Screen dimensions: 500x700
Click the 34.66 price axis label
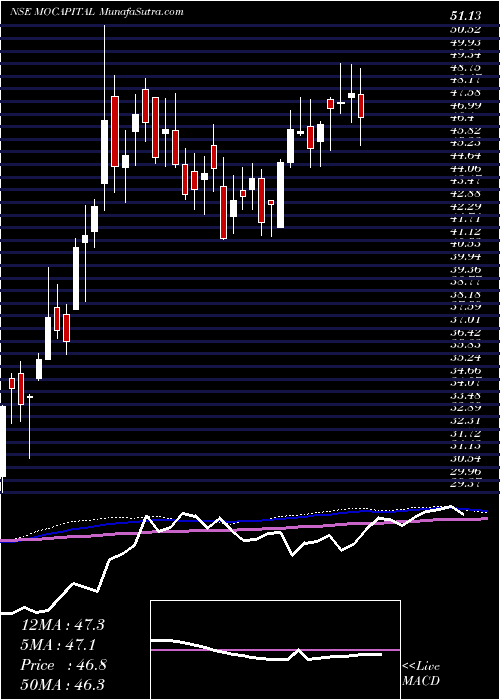click(465, 371)
